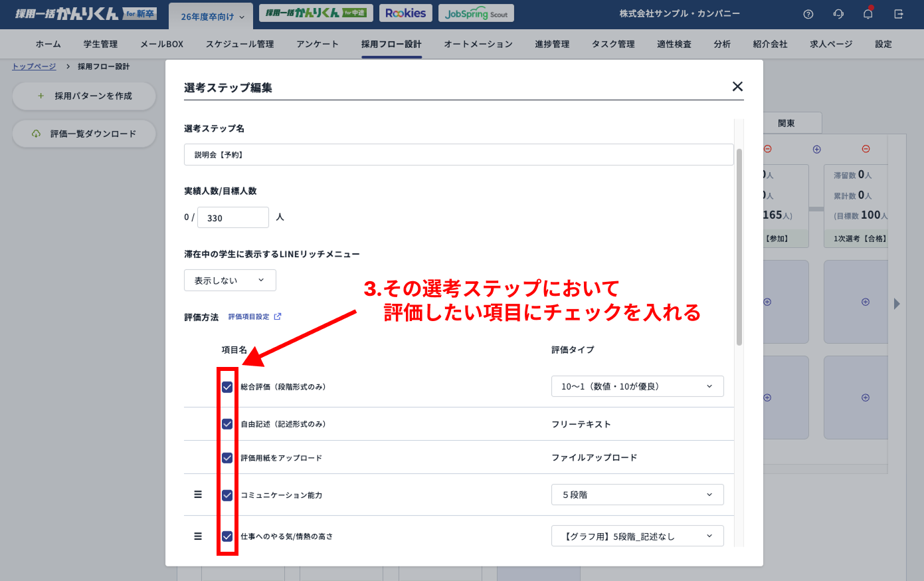Click the フリーテキスト evaluation type text

(581, 424)
